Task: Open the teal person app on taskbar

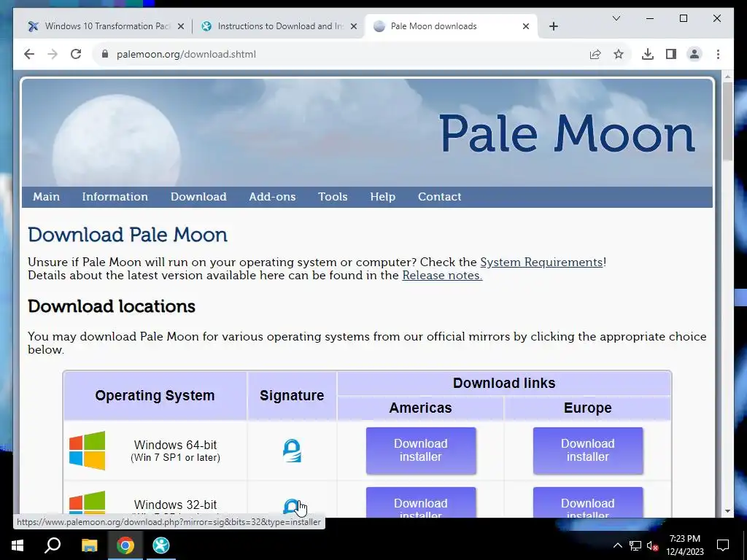Action: (161, 545)
